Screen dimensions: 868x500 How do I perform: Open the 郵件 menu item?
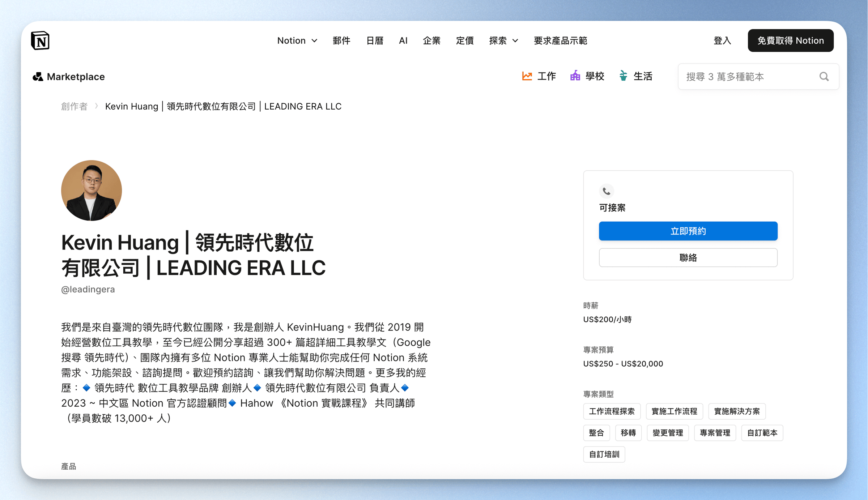click(x=341, y=41)
